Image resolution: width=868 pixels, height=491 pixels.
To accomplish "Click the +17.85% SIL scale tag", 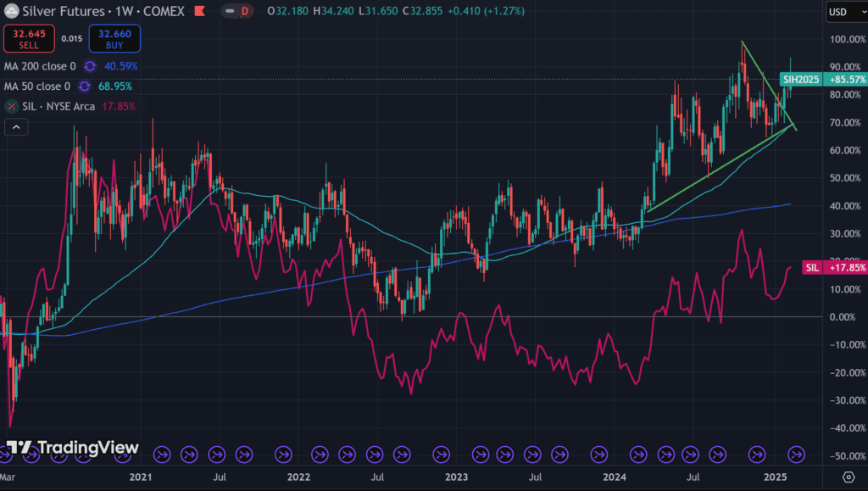I will (x=845, y=268).
